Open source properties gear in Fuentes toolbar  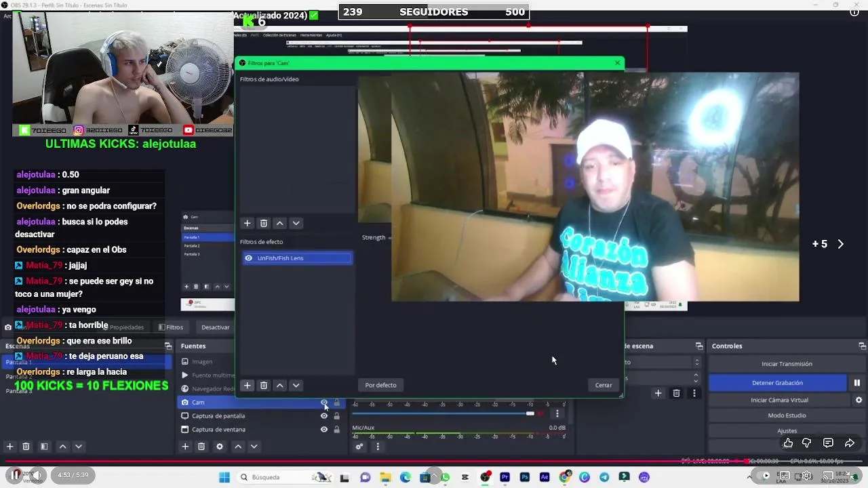(x=219, y=446)
